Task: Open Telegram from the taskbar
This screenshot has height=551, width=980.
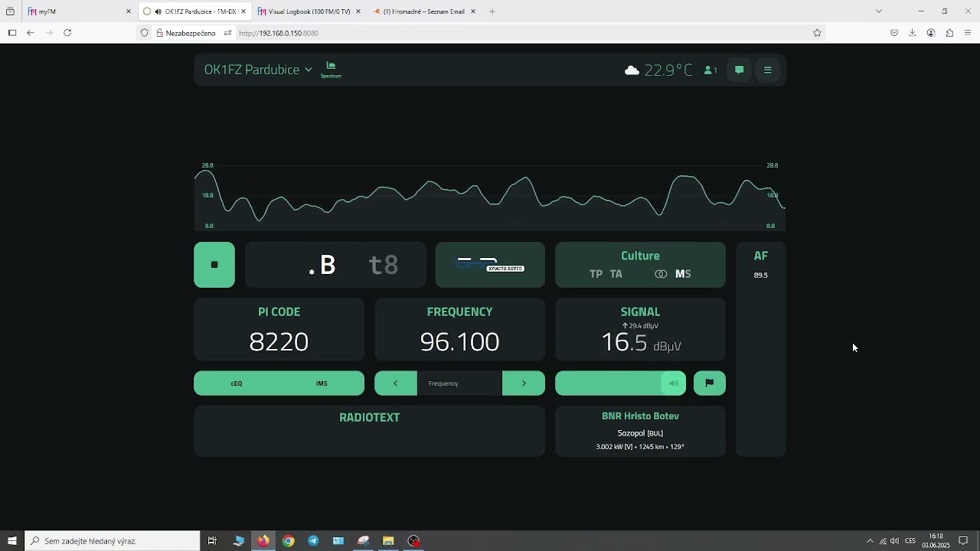Action: pyautogui.click(x=313, y=541)
